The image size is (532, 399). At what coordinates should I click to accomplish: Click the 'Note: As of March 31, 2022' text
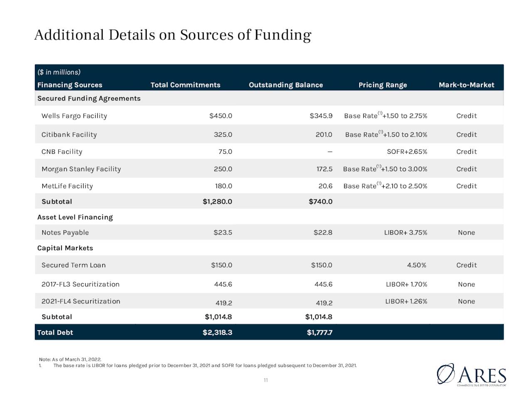(x=70, y=359)
